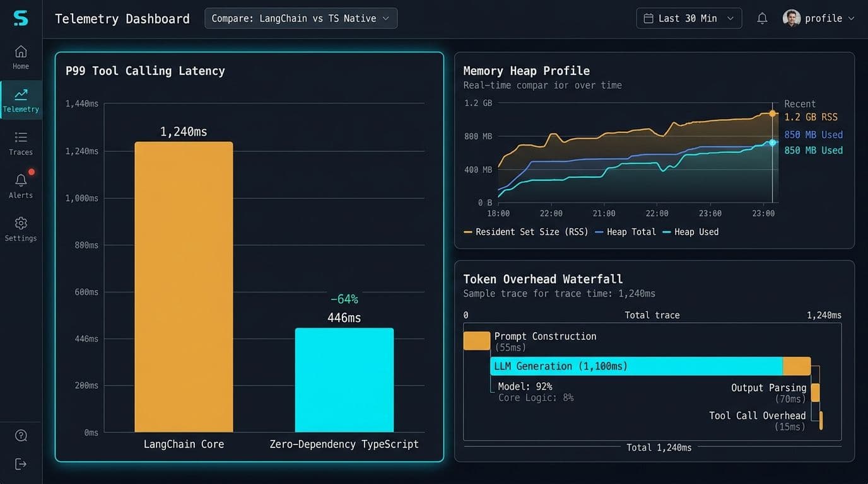Viewport: 868px width, 484px height.
Task: Click the notifications bell in header
Action: 762,18
